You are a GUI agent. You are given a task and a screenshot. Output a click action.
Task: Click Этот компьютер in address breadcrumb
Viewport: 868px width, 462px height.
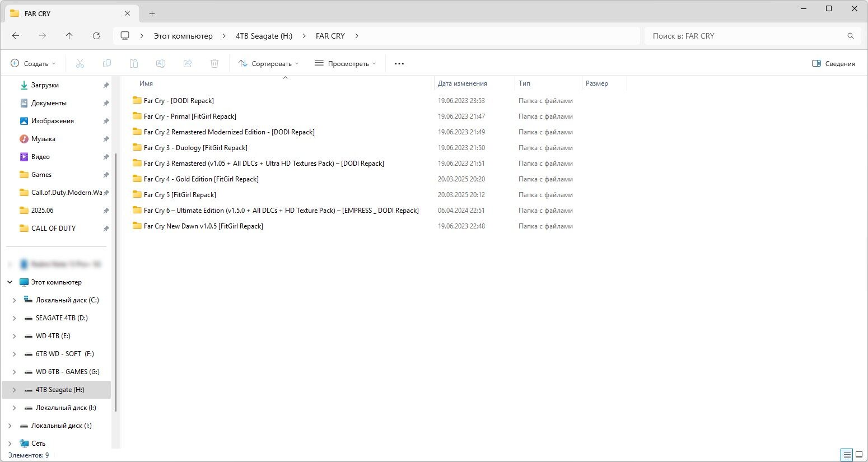(x=183, y=36)
